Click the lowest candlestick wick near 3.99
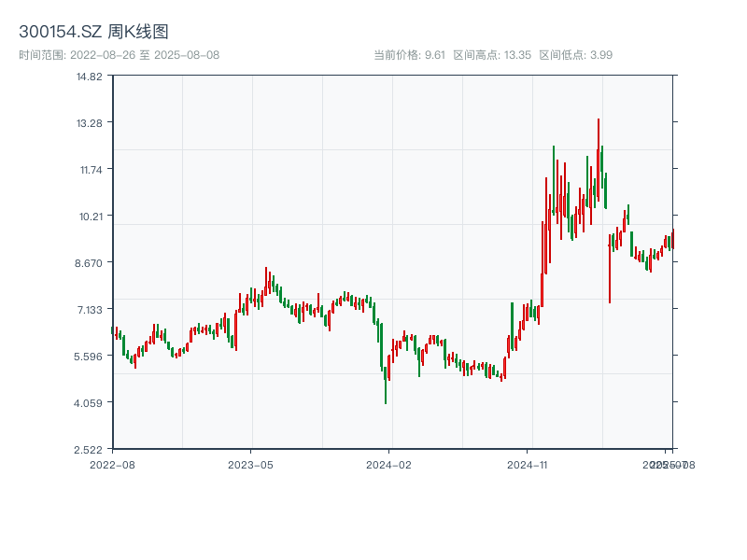The image size is (747, 560). (386, 401)
